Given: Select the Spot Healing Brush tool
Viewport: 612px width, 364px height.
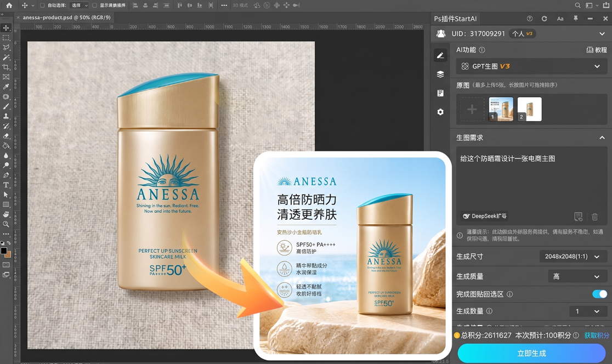Looking at the screenshot, I should point(6,96).
